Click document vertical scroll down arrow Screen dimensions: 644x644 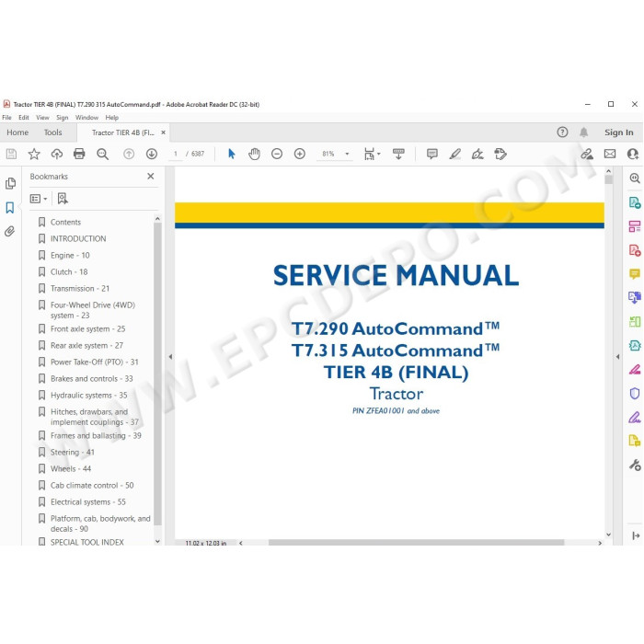[x=609, y=535]
